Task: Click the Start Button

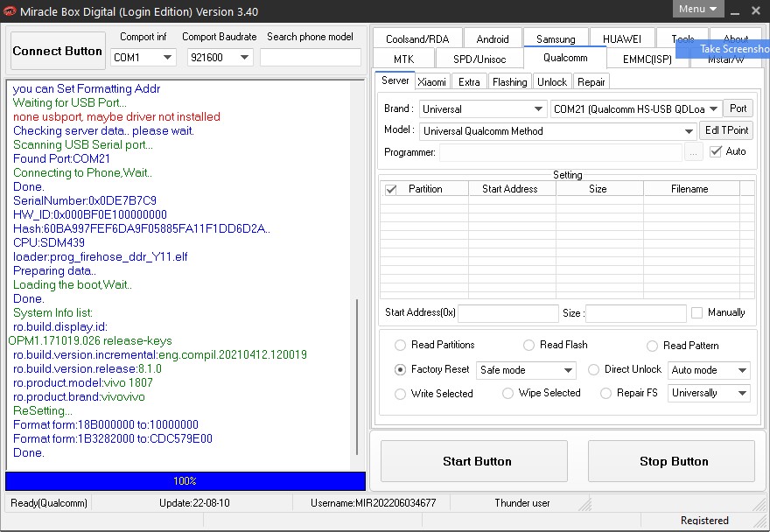Action: pos(474,461)
